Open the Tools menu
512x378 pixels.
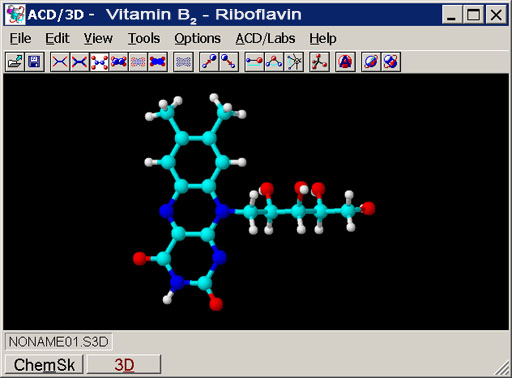[144, 38]
